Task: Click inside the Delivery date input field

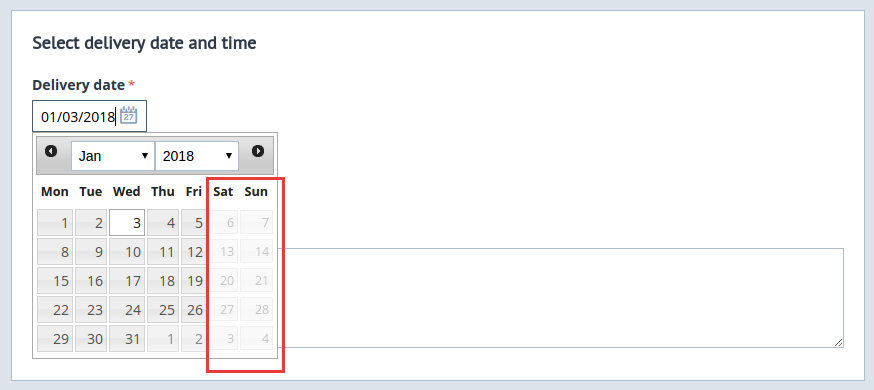Action: (89, 116)
